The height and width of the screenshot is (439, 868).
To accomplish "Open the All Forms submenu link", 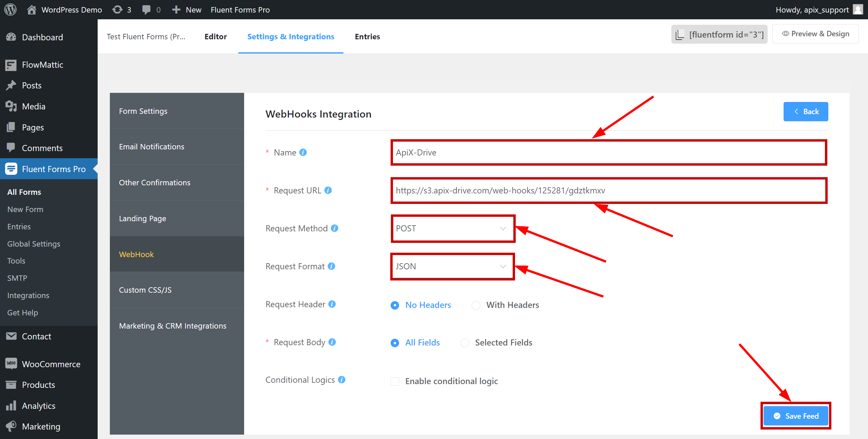I will [24, 192].
